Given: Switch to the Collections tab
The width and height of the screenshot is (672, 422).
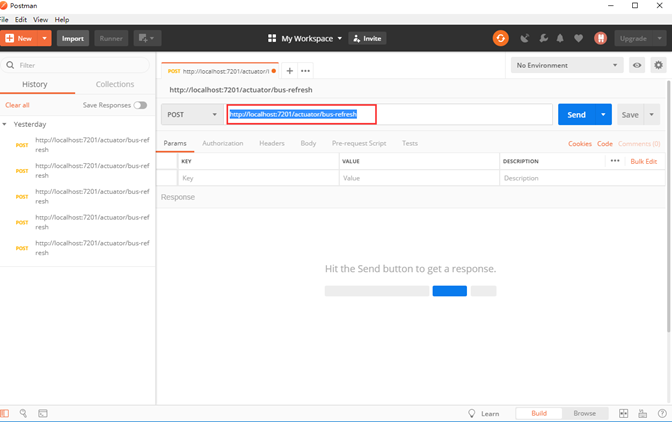Looking at the screenshot, I should click(115, 84).
